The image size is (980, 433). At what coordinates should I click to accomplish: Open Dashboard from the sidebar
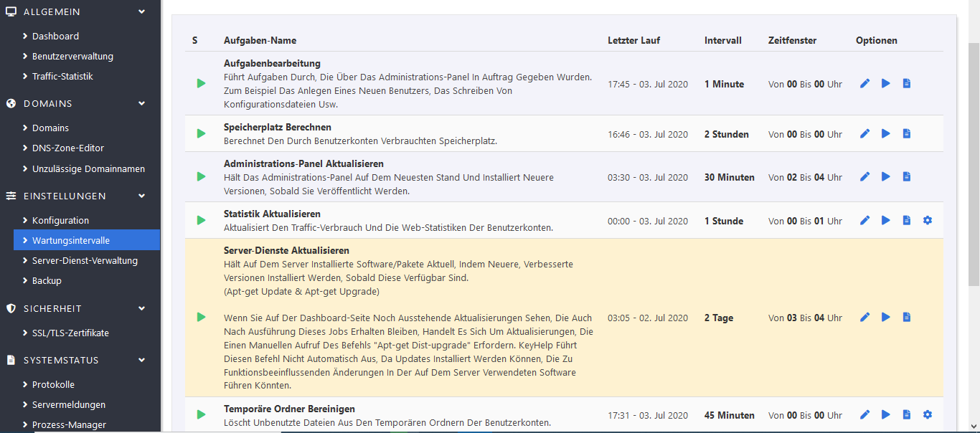55,37
